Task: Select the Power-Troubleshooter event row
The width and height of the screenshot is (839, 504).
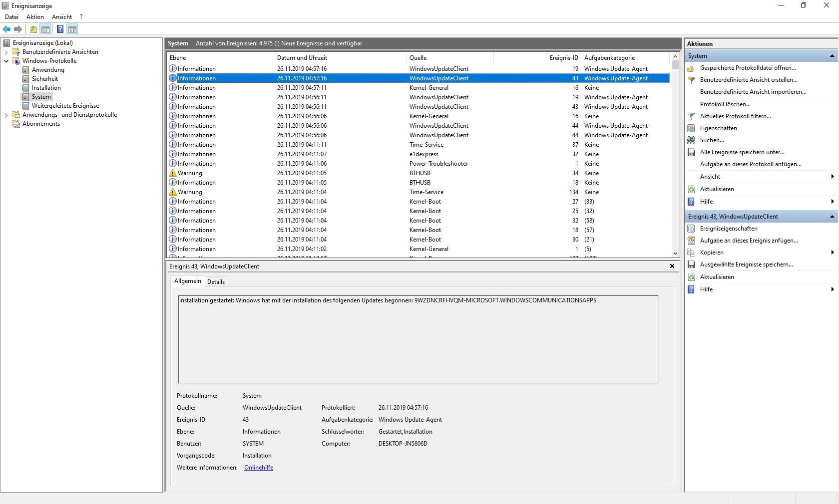Action: pyautogui.click(x=419, y=164)
